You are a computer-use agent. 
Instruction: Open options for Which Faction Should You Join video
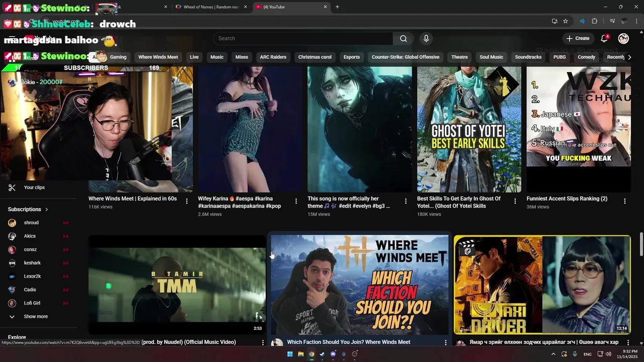click(x=445, y=342)
